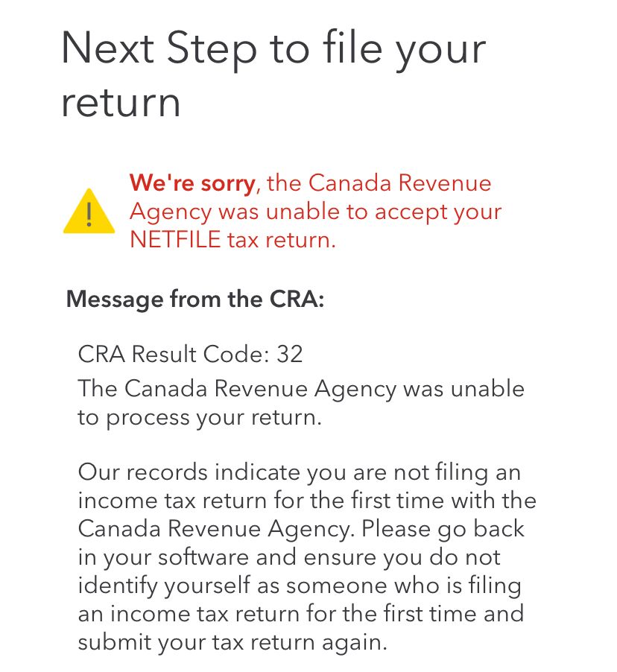Screen dimensions: 617x672
Task: Click the "Message from the CRA:" label
Action: pyautogui.click(x=195, y=299)
